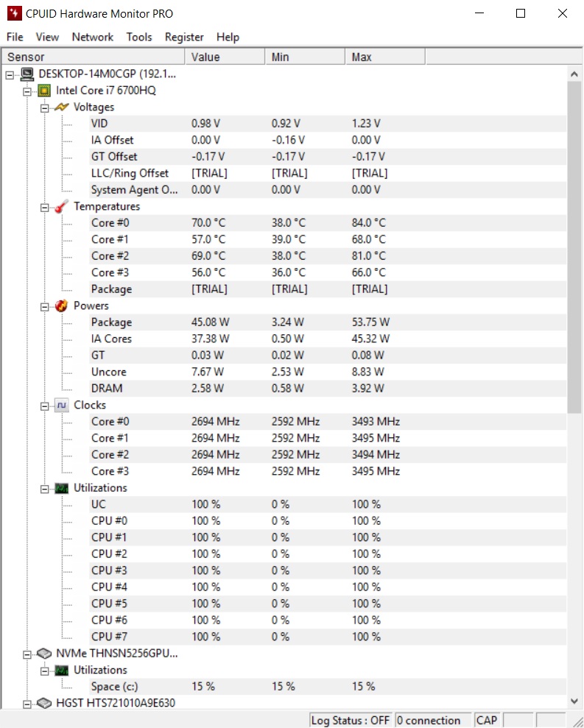This screenshot has height=728, width=584.
Task: Click the Powers flame icon
Action: 61,306
